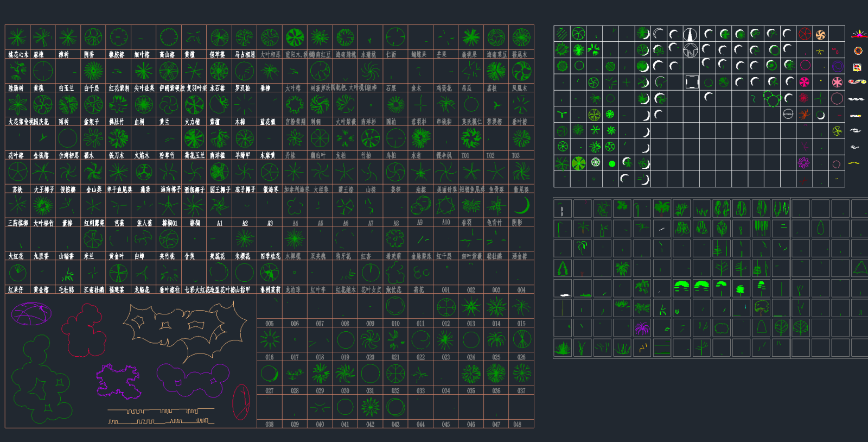Click the 红果仔 shrub symbol
The height and width of the screenshot is (442, 868).
tap(17, 273)
